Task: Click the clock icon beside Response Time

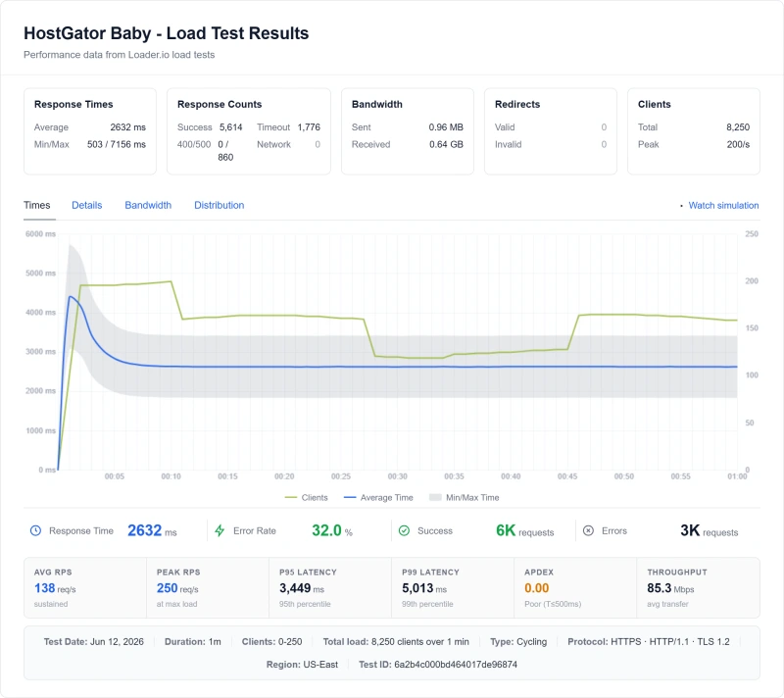Action: pos(35,530)
